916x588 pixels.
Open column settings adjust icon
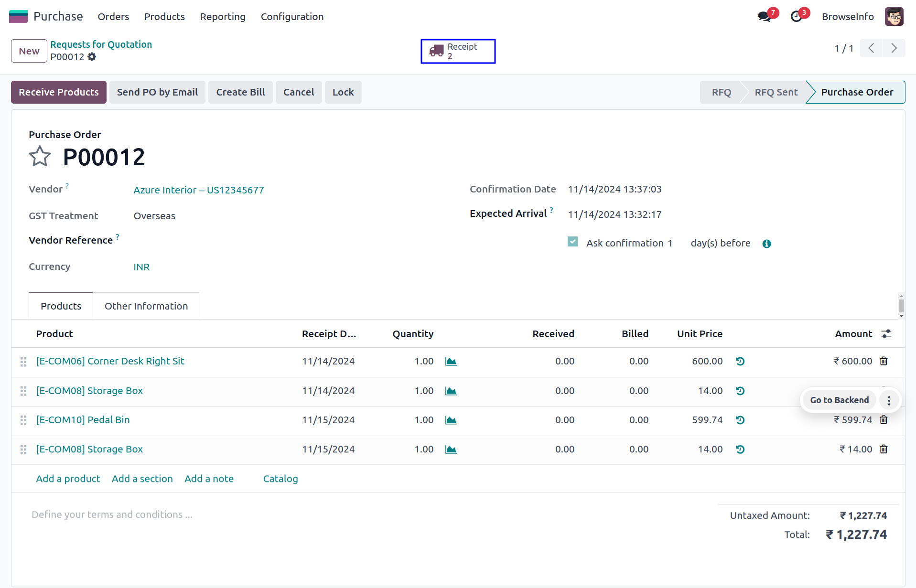pos(886,334)
